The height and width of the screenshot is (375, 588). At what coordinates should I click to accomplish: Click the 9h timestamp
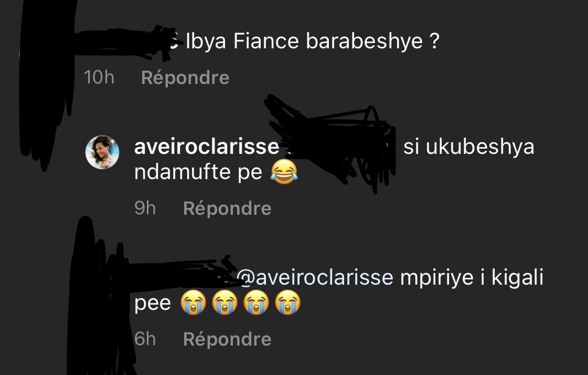coord(145,209)
